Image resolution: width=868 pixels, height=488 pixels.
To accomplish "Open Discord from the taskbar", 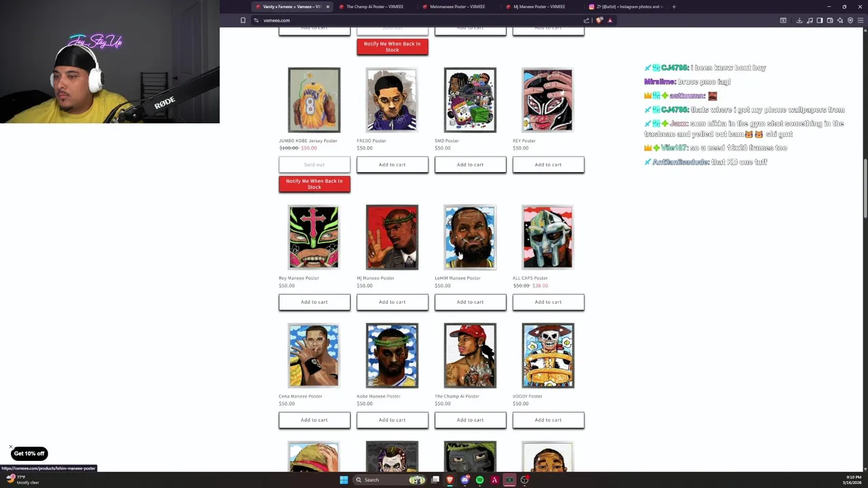I will tap(465, 480).
